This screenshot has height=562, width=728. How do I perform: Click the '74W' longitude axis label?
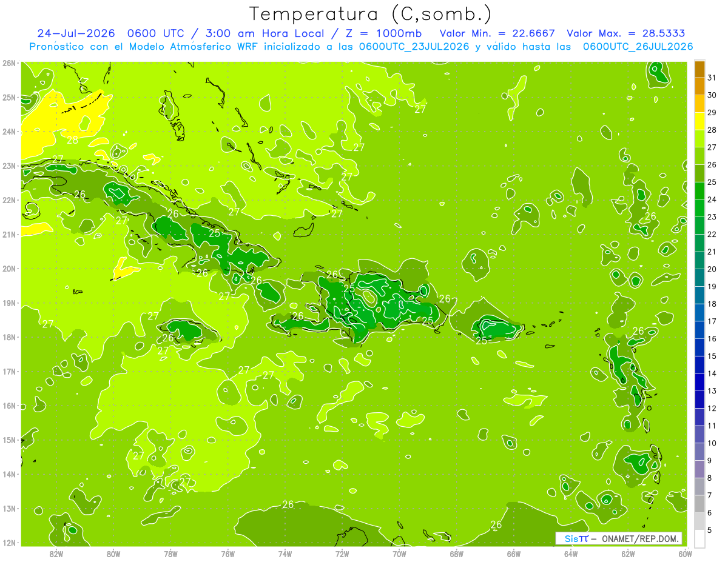[285, 554]
